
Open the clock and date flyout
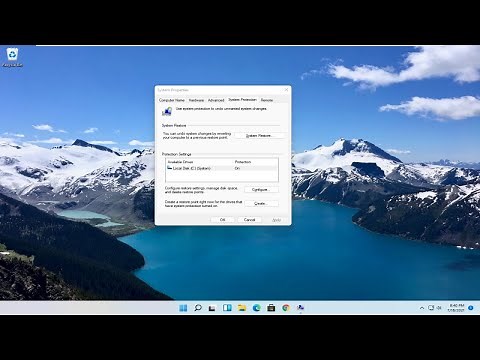456,308
